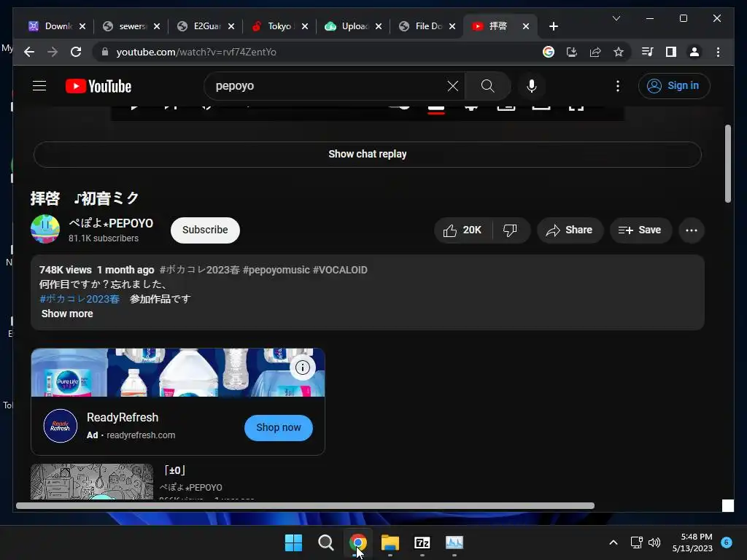
Task: Clear the search box with the X icon
Action: (x=452, y=86)
